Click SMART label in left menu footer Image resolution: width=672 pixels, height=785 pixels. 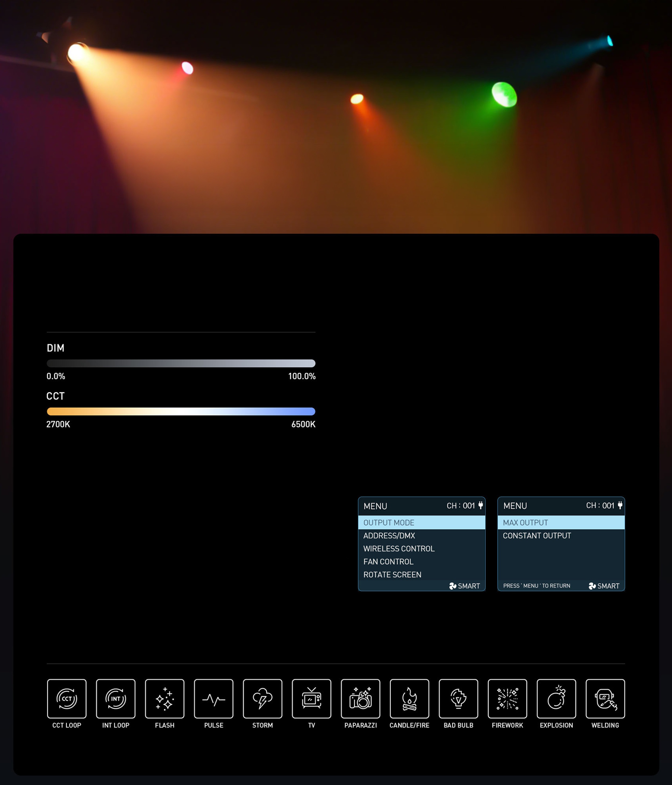coord(469,586)
